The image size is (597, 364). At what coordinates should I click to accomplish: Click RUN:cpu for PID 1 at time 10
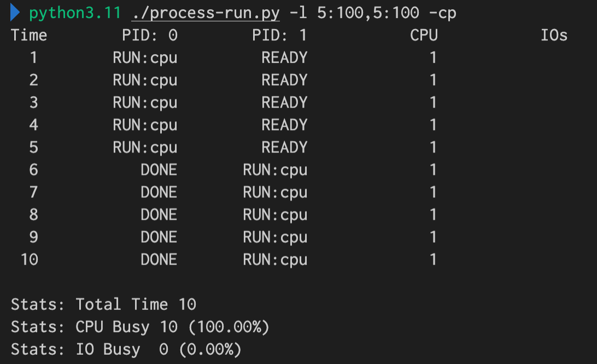[276, 260]
